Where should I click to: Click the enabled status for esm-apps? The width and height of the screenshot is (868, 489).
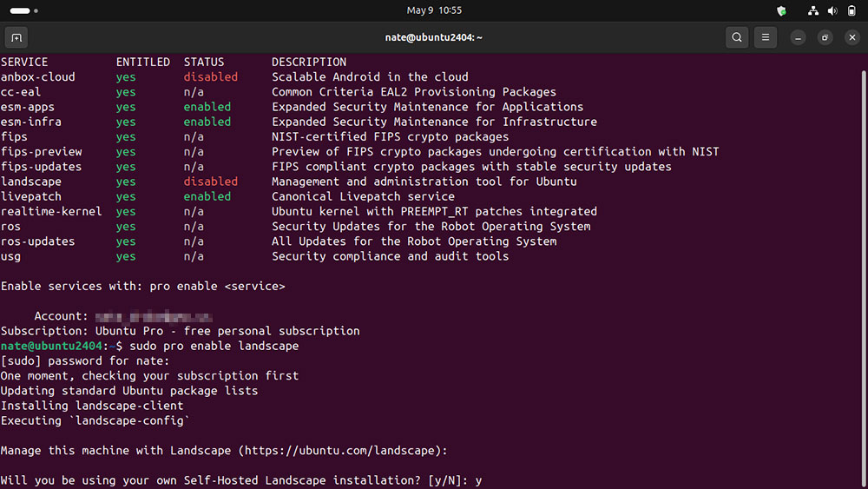point(207,107)
